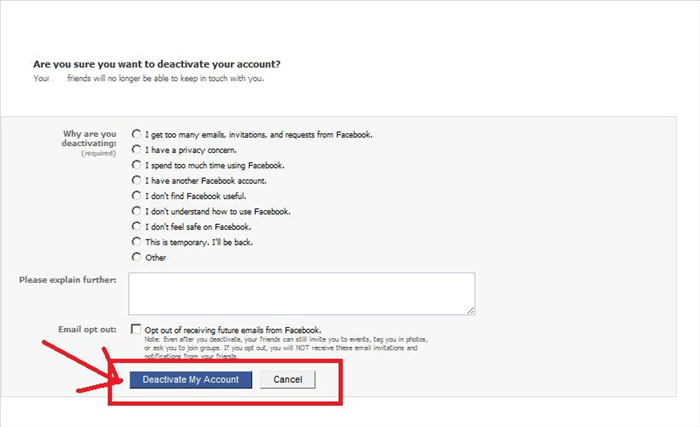Choose the 'I have a privacy concern' reason
The width and height of the screenshot is (700, 427).
136,149
